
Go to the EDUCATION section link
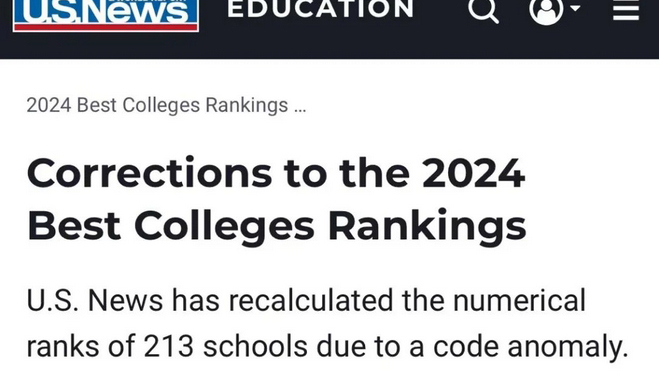[x=321, y=9]
